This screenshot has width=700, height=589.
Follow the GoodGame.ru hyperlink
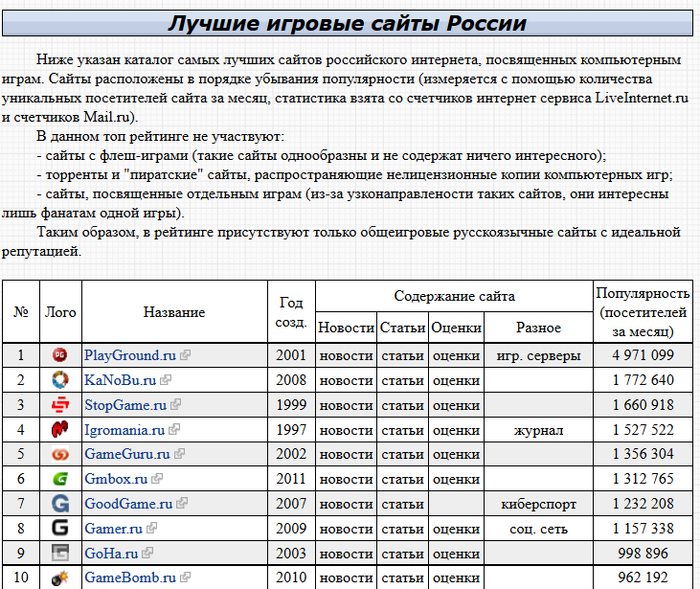tap(128, 504)
